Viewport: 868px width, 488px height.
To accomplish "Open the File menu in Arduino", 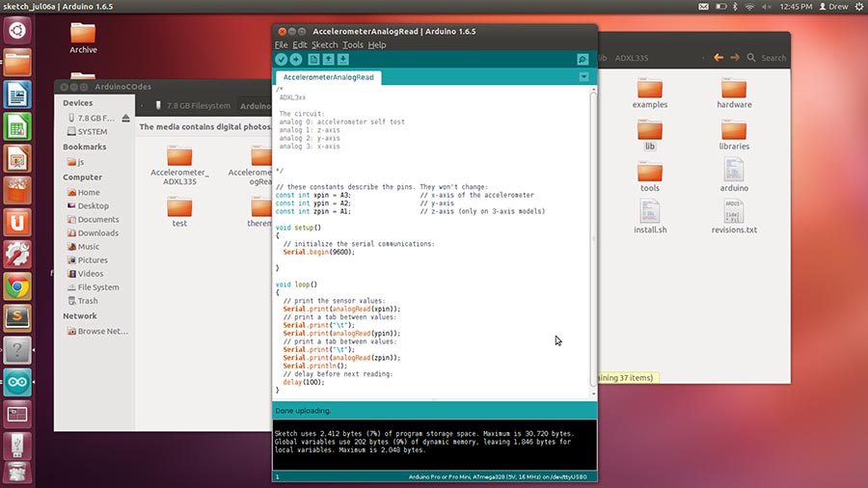I will coord(282,44).
